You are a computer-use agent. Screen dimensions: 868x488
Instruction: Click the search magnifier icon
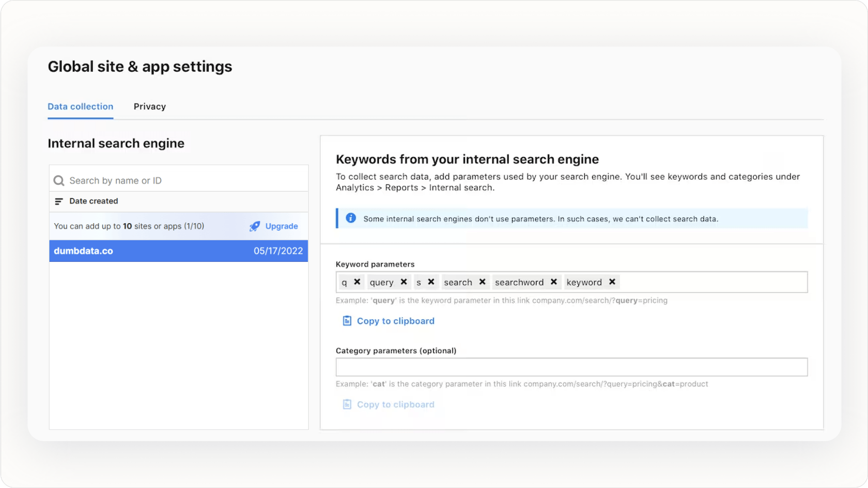tap(59, 180)
